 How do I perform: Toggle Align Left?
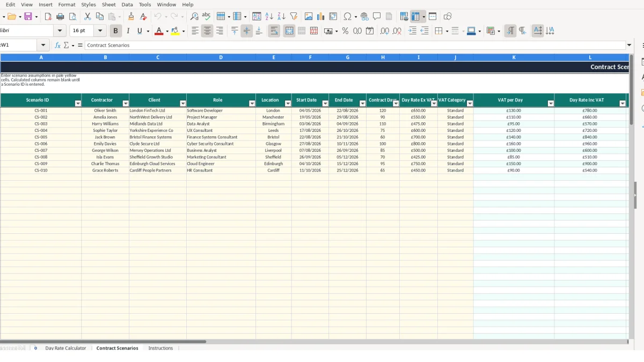pos(195,31)
